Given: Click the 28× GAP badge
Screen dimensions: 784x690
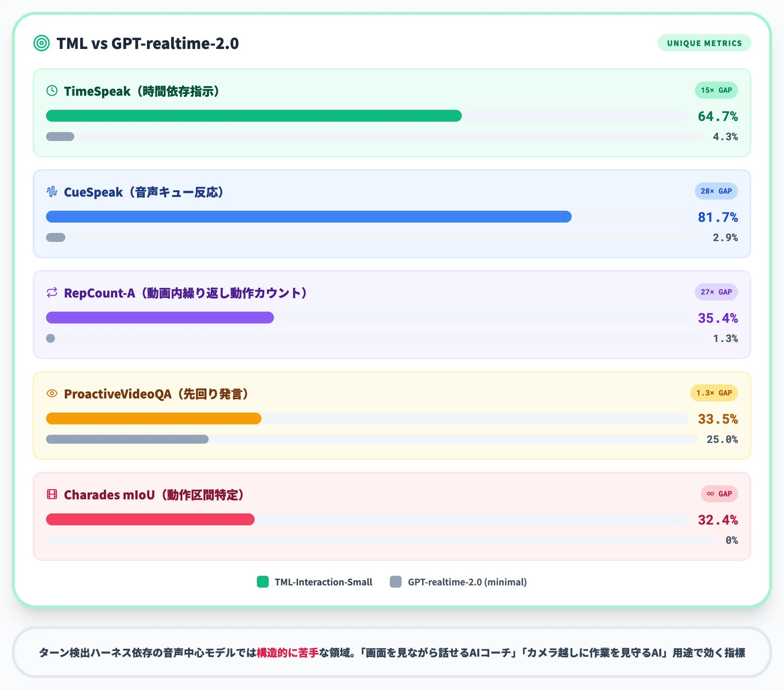Looking at the screenshot, I should tap(716, 191).
